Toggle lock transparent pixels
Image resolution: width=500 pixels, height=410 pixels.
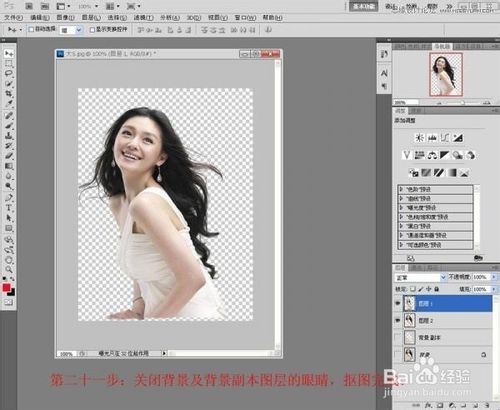413,289
